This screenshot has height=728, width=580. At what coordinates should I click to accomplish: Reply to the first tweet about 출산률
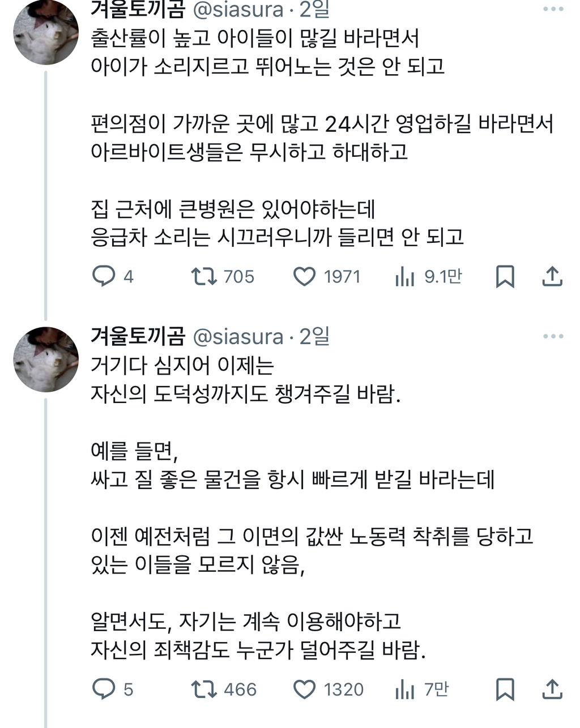pyautogui.click(x=104, y=276)
